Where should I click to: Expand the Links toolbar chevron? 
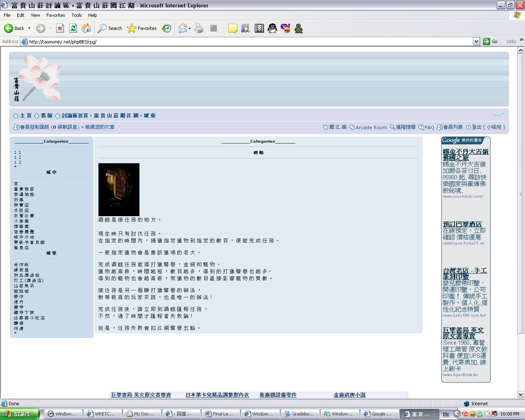[x=521, y=40]
